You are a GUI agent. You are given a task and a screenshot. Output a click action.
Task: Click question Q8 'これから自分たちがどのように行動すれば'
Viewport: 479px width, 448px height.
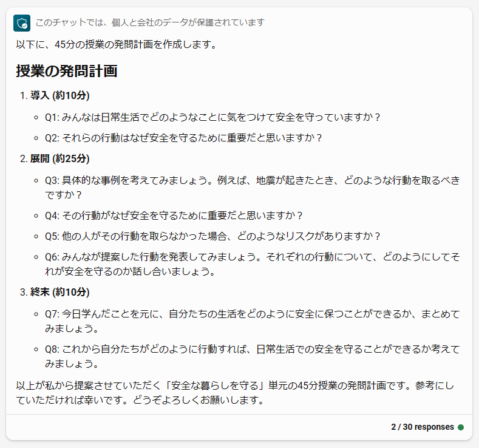pyautogui.click(x=253, y=356)
